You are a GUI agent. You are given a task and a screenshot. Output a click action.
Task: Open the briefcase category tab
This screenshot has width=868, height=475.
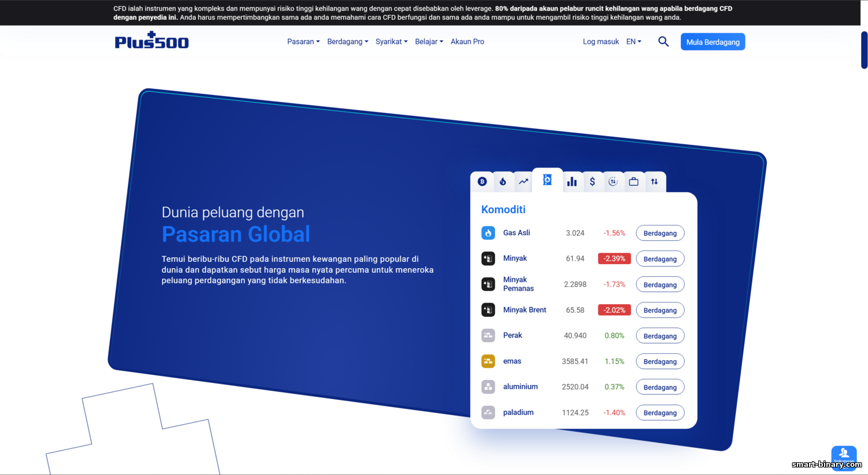(x=634, y=182)
